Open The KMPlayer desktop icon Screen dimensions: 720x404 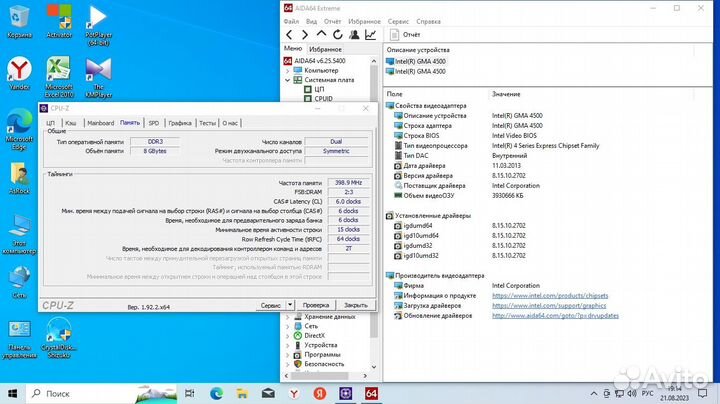pyautogui.click(x=98, y=78)
